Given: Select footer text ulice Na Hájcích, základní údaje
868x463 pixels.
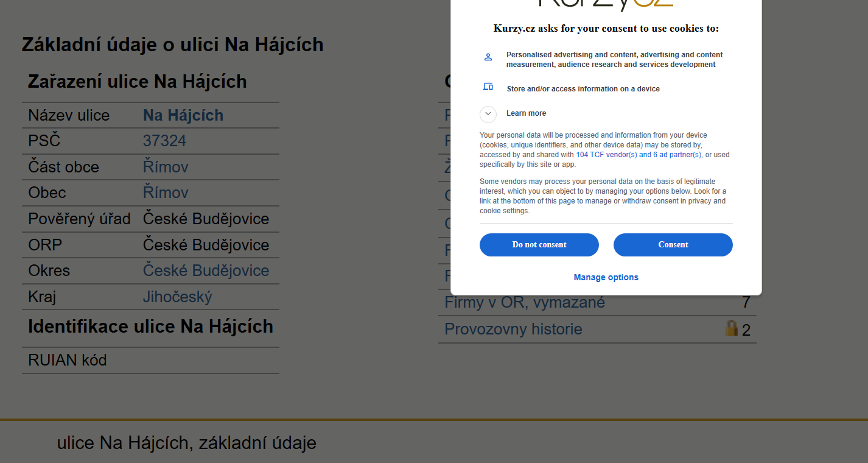Looking at the screenshot, I should tap(187, 443).
